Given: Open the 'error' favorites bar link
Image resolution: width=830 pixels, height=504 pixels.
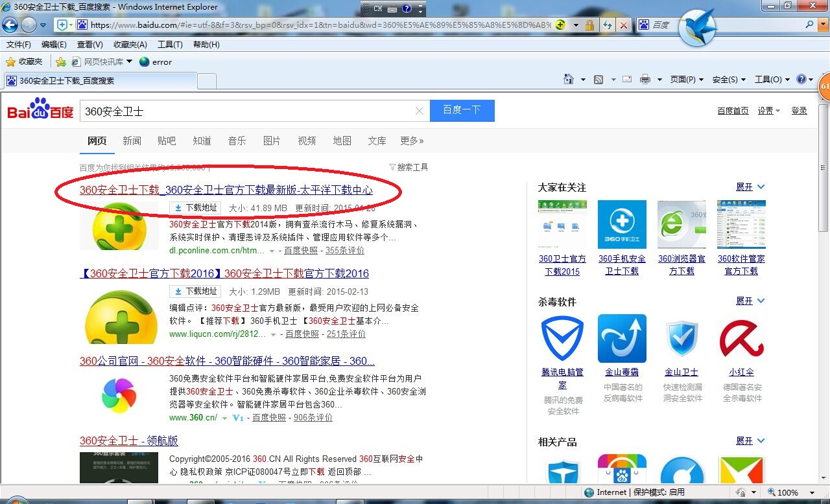Looking at the screenshot, I should pos(156,62).
